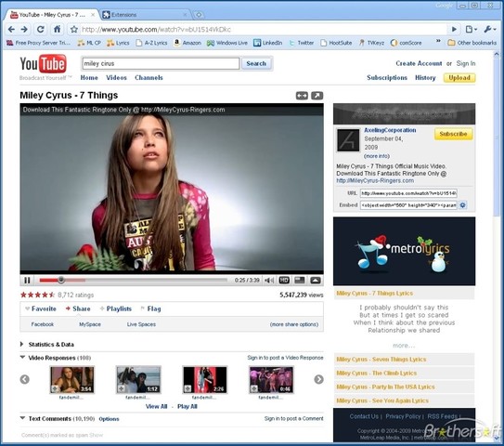Toggle HD quality
This screenshot has height=446, width=504.
(284, 281)
